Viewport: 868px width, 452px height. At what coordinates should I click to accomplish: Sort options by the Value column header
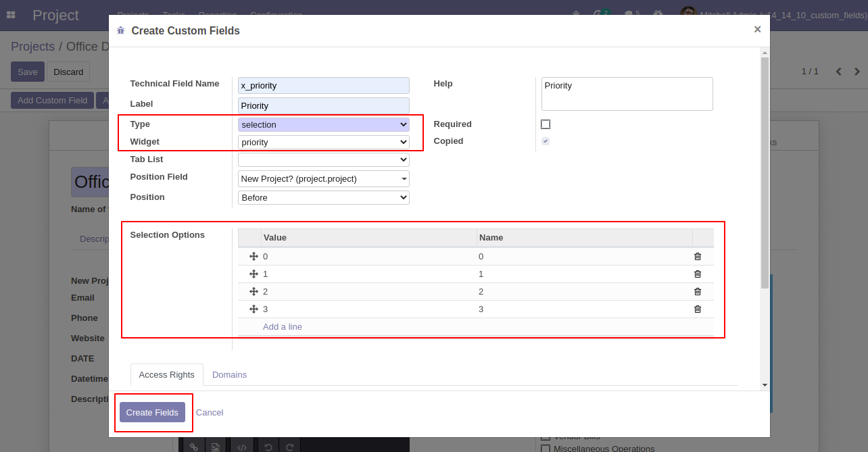[x=368, y=237]
